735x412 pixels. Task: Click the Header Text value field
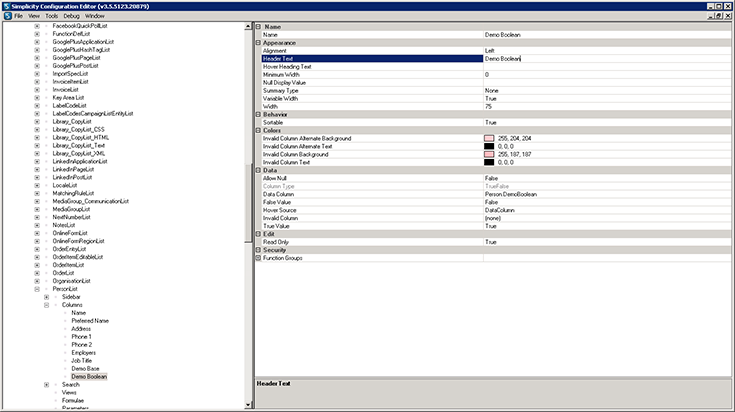[x=607, y=59]
